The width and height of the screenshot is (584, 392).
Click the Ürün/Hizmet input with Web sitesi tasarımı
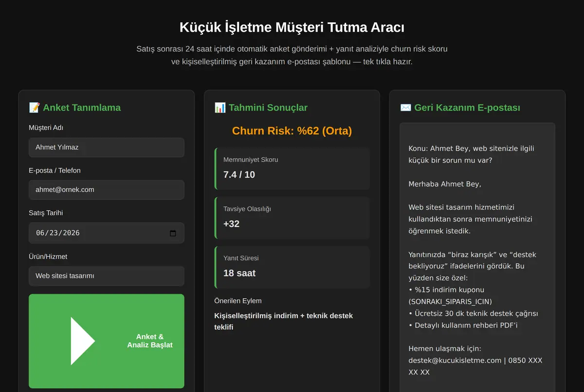click(x=107, y=276)
